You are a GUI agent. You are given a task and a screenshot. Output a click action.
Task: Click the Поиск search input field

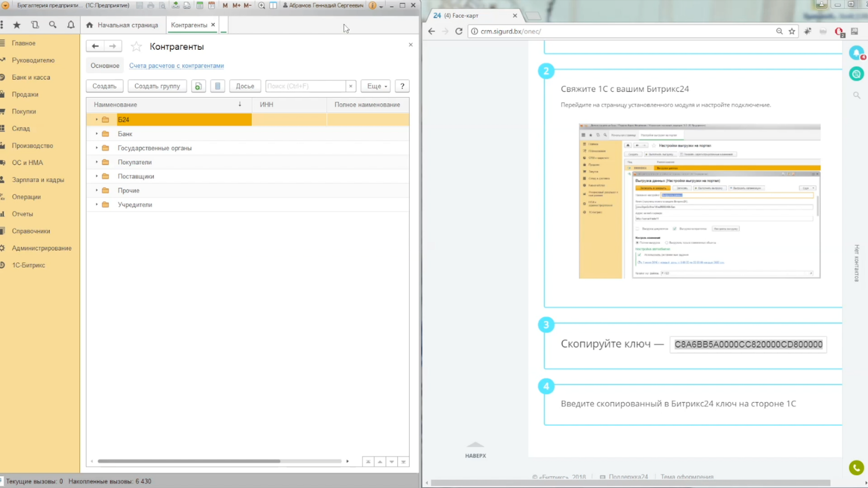click(305, 86)
